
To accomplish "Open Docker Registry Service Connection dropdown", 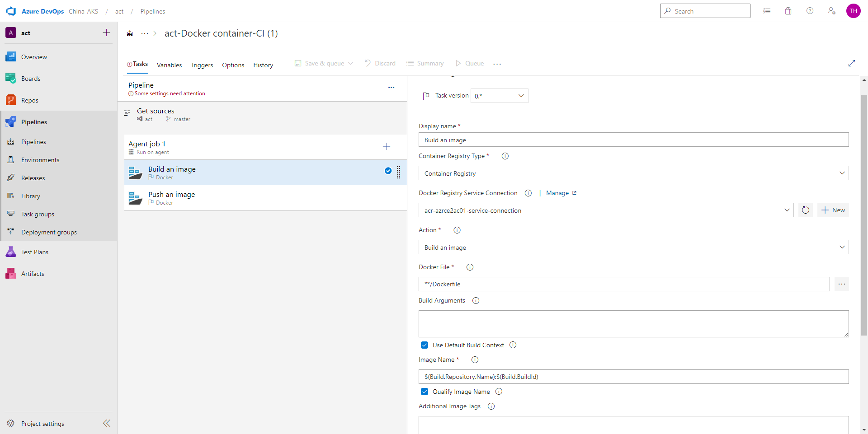I will (x=606, y=210).
